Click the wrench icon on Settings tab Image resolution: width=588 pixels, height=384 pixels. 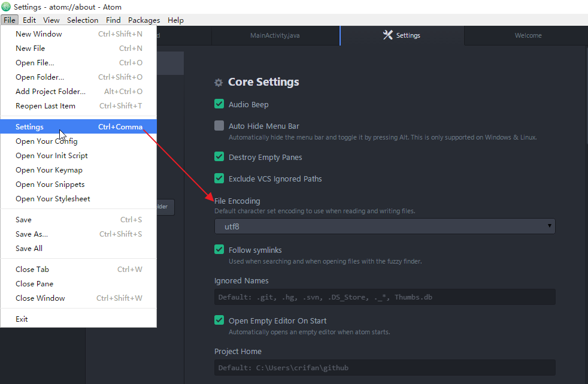click(387, 35)
